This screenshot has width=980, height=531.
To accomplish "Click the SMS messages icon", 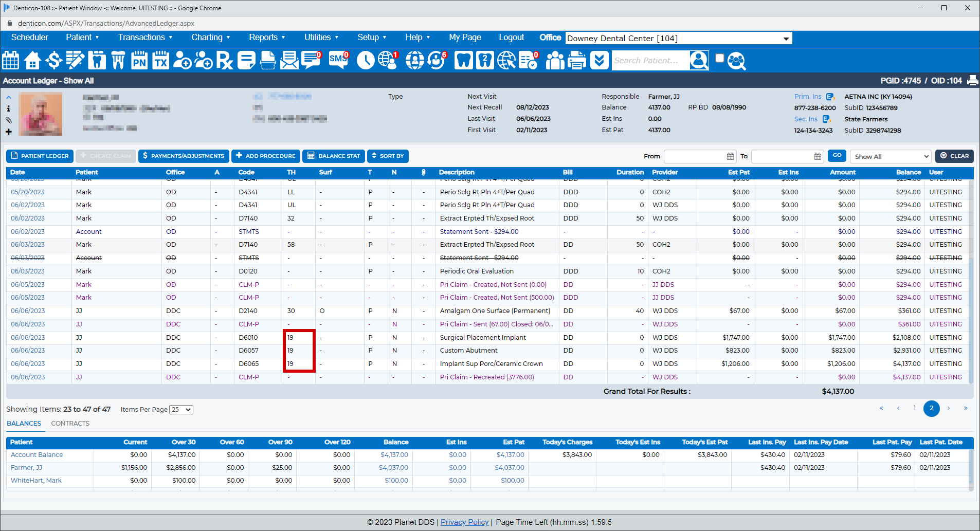I will [338, 60].
